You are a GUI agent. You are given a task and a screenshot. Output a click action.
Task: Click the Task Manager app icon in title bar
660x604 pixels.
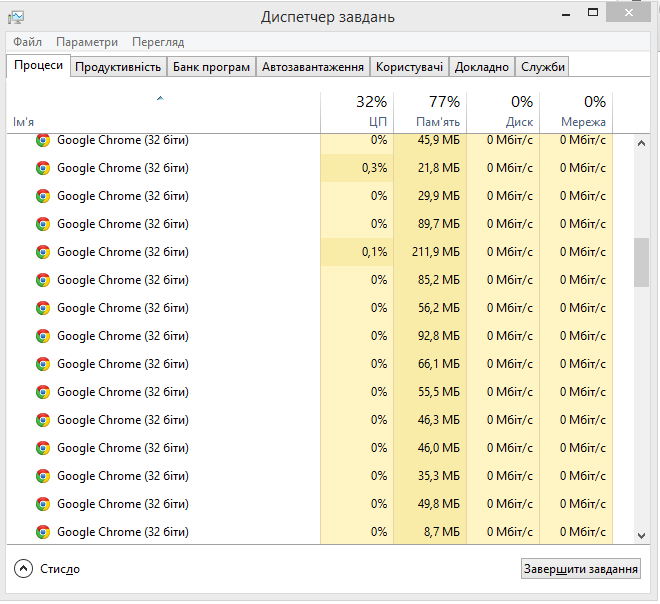[16, 17]
